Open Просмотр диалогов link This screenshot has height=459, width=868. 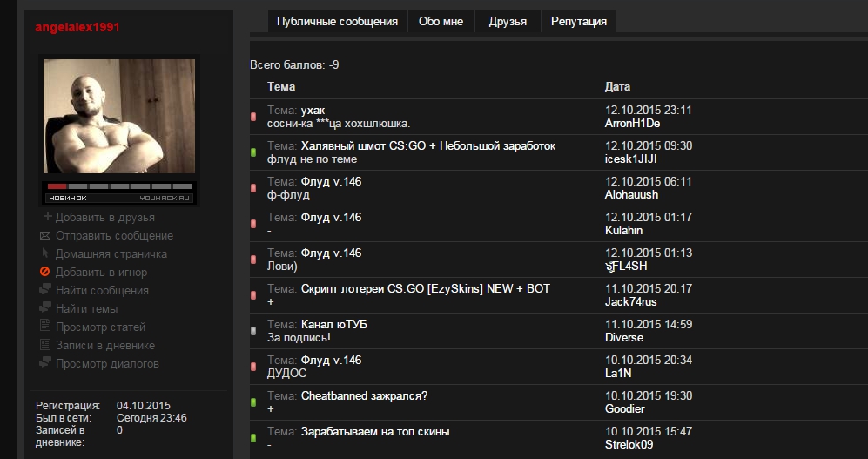107,364
